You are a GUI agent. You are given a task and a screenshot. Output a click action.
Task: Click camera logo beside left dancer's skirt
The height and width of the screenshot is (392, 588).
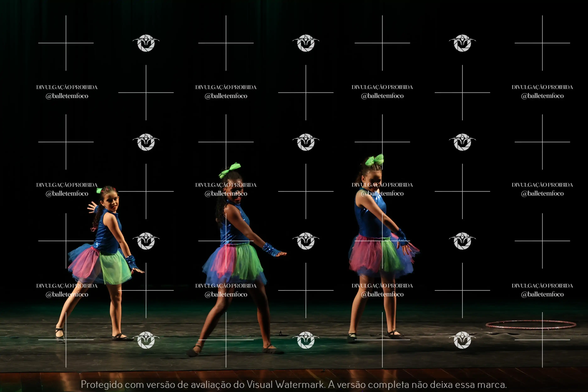tap(146, 241)
